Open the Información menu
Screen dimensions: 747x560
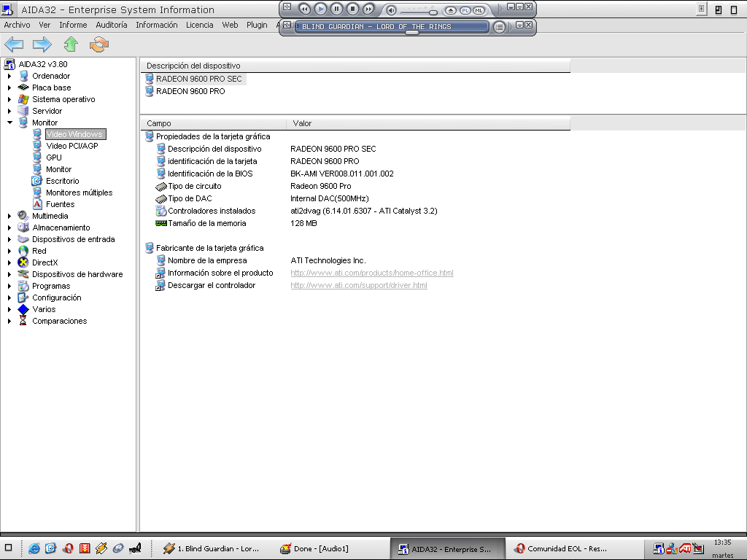[x=156, y=25]
